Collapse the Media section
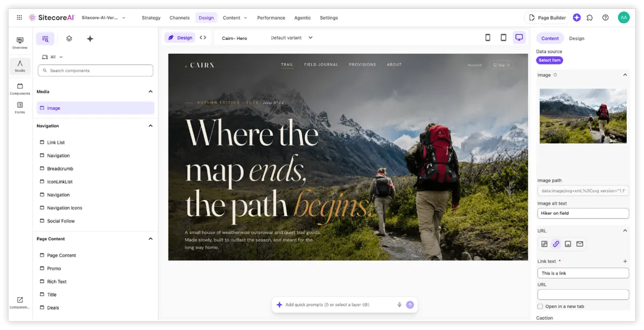The image size is (644, 330). click(x=150, y=92)
